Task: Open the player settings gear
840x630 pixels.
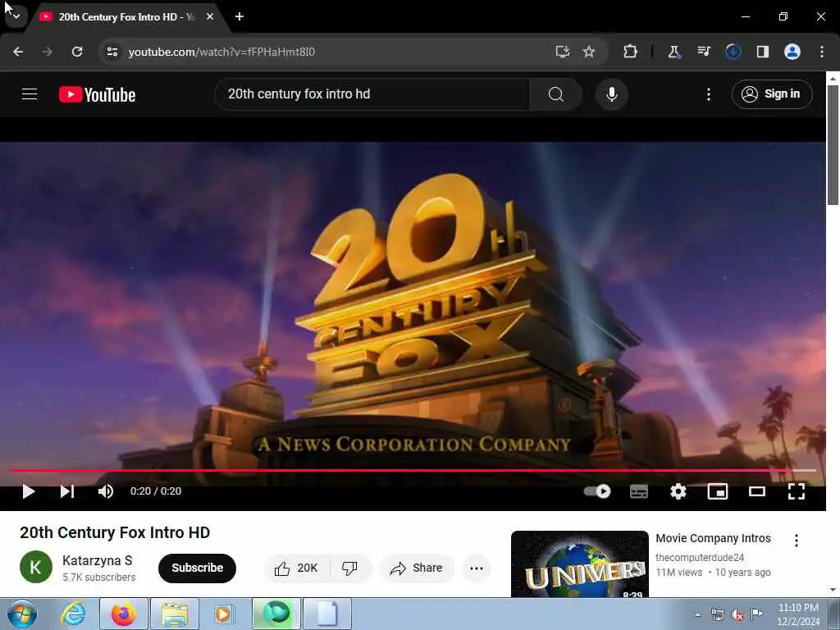Action: tap(678, 491)
